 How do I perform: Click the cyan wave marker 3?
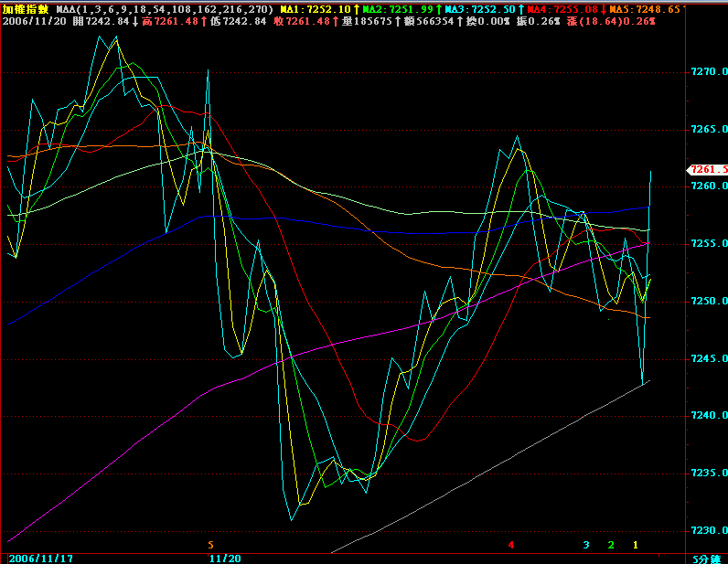[586, 545]
